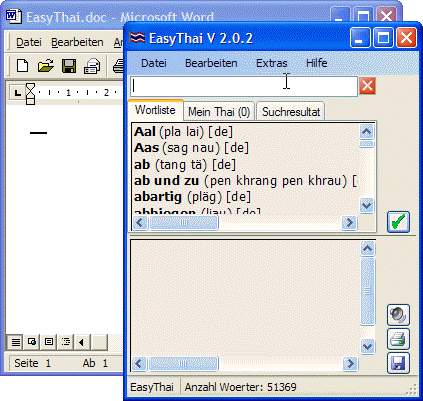Click detail pane scroll up arrow
The width and height of the screenshot is (423, 401).
367,248
